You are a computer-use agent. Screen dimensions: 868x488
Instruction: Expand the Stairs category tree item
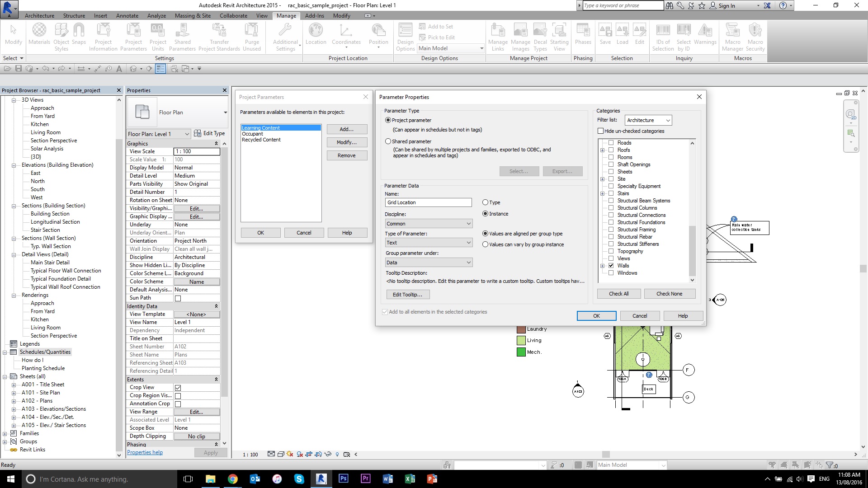pyautogui.click(x=603, y=193)
